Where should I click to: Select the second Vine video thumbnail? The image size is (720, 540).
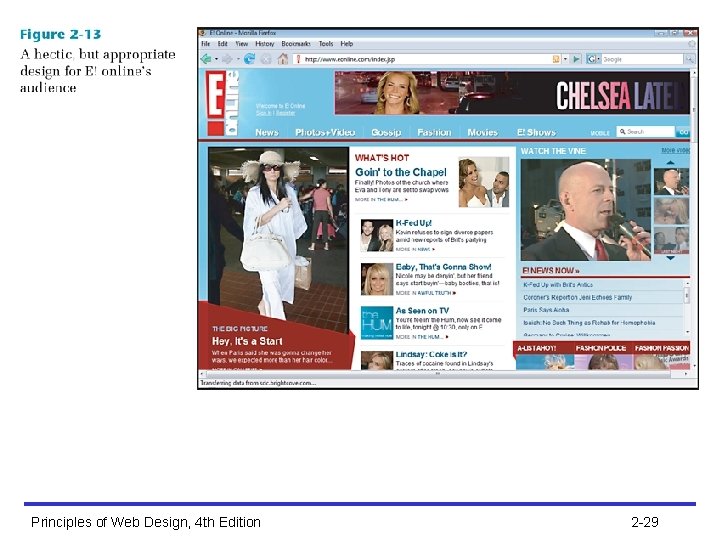(x=671, y=211)
